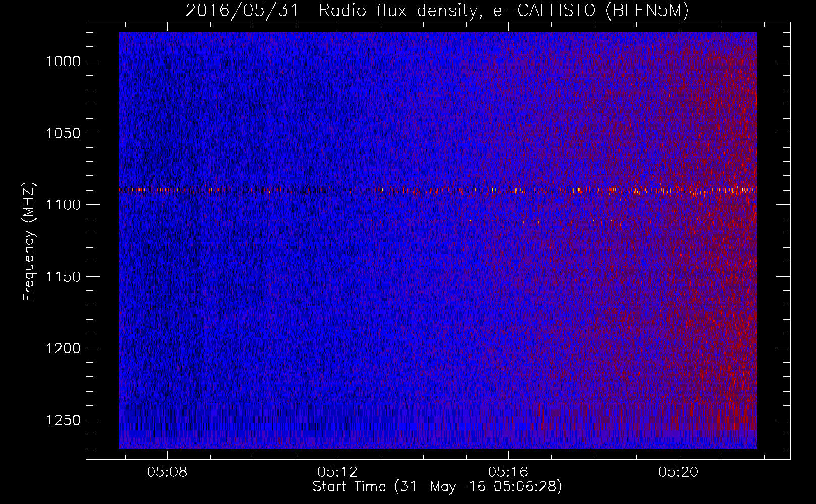
Task: Click the bright interference line near 1090 MHz
Action: point(438,191)
